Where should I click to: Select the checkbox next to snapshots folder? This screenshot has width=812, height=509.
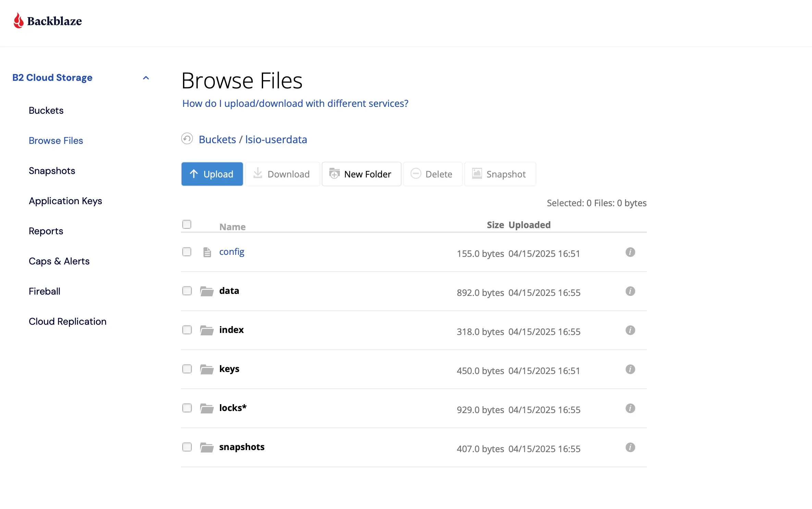(x=187, y=447)
